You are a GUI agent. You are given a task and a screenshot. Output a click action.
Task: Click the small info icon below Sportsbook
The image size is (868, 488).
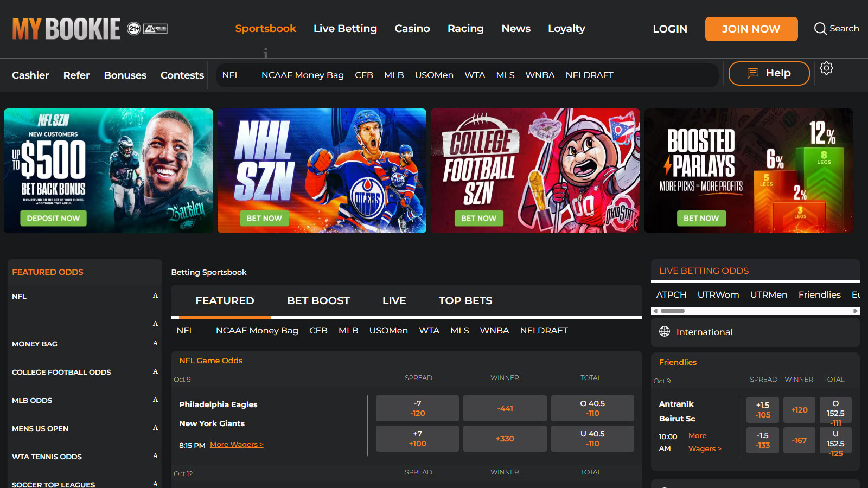pyautogui.click(x=266, y=53)
